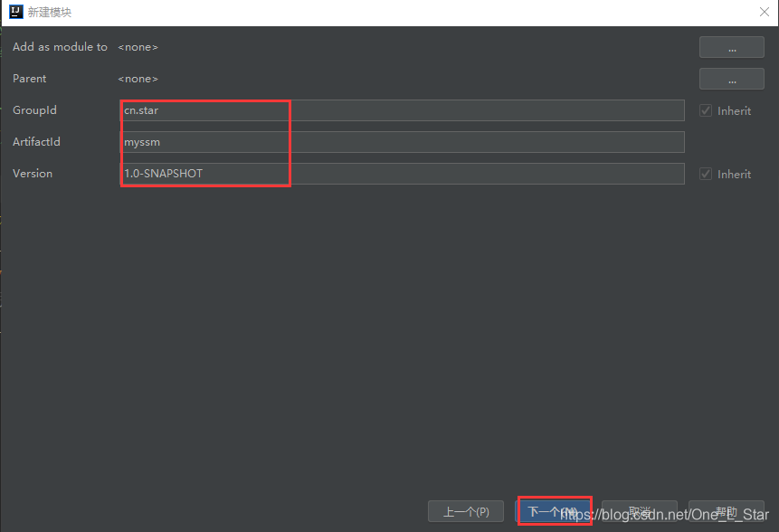This screenshot has width=779, height=532.
Task: Disable the Inherit checkbox next to Version
Action: coord(705,174)
